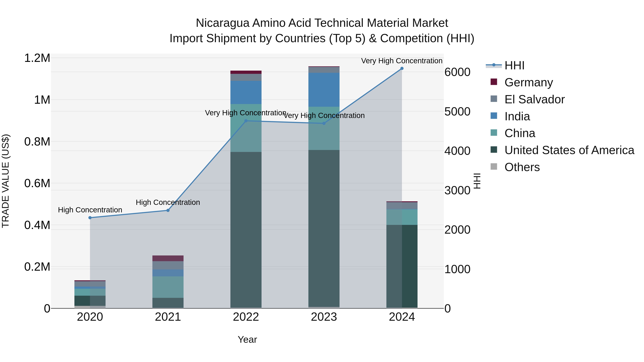Click the Others gray legend swatch
Viewport: 644px width, 362px height.
pos(494,166)
